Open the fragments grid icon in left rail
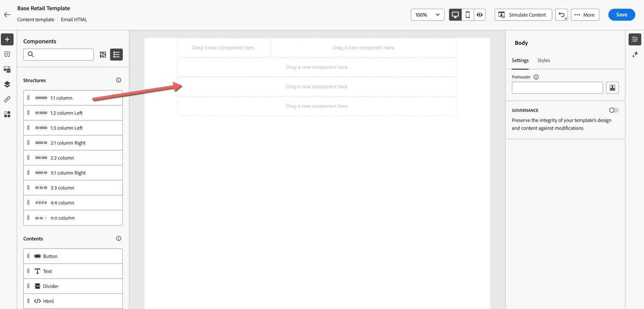The image size is (644, 309). tap(7, 114)
